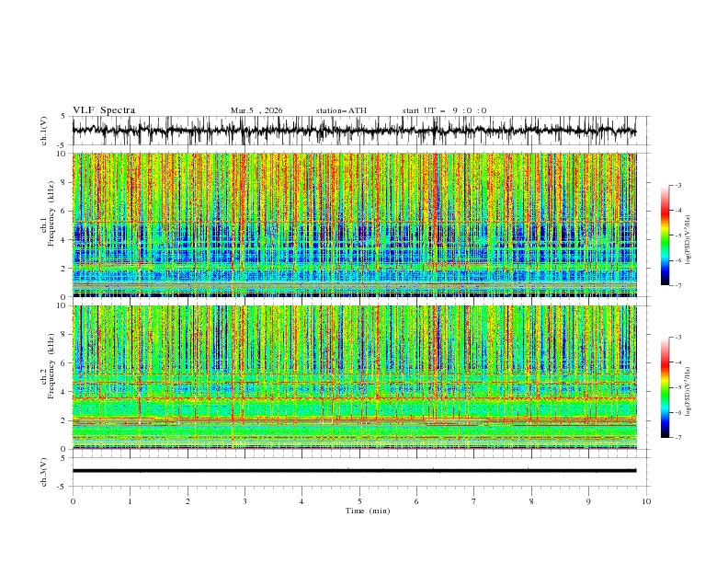The image size is (728, 563).
Task: Click the ch.1 colorbar "-3" tick value
Action: point(677,185)
